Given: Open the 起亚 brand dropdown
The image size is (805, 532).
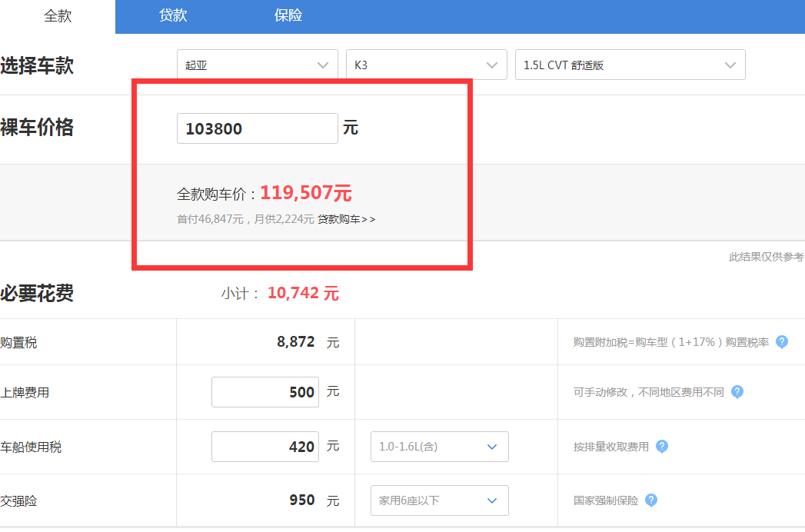Looking at the screenshot, I should click(258, 65).
